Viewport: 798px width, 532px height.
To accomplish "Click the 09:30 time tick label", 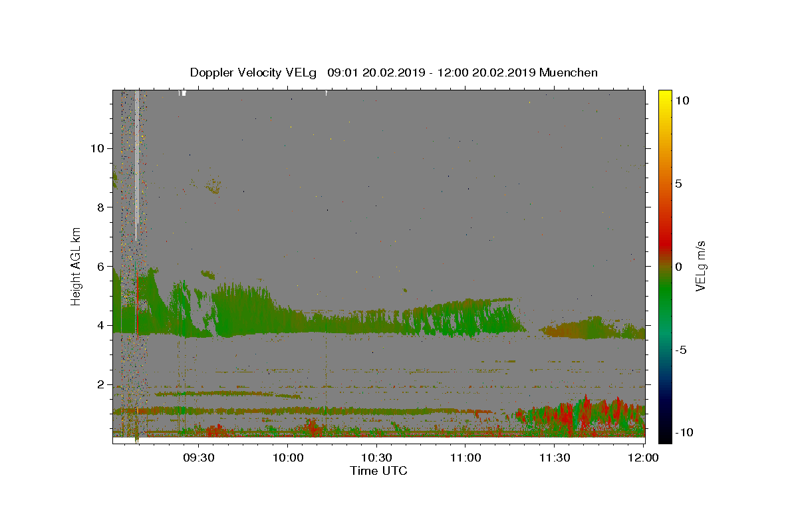I will click(199, 458).
